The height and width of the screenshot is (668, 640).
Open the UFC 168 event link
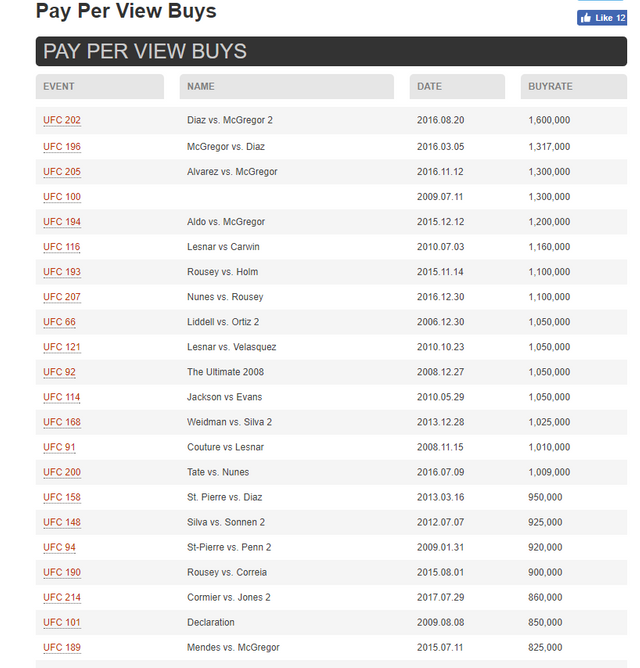click(62, 422)
